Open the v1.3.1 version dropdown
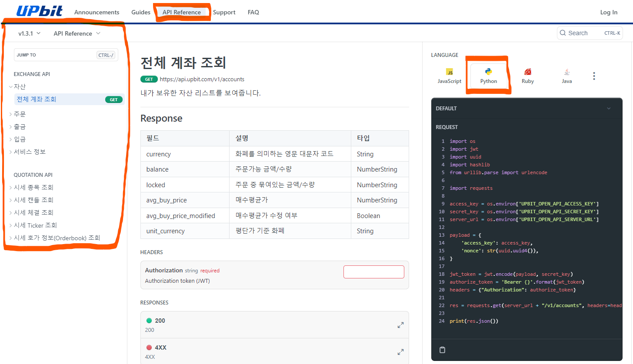Image resolution: width=633 pixels, height=364 pixels. point(29,33)
